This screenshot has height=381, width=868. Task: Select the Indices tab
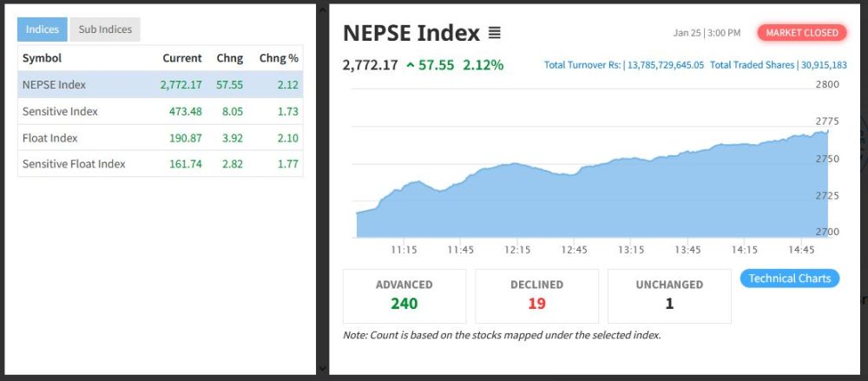pyautogui.click(x=43, y=30)
